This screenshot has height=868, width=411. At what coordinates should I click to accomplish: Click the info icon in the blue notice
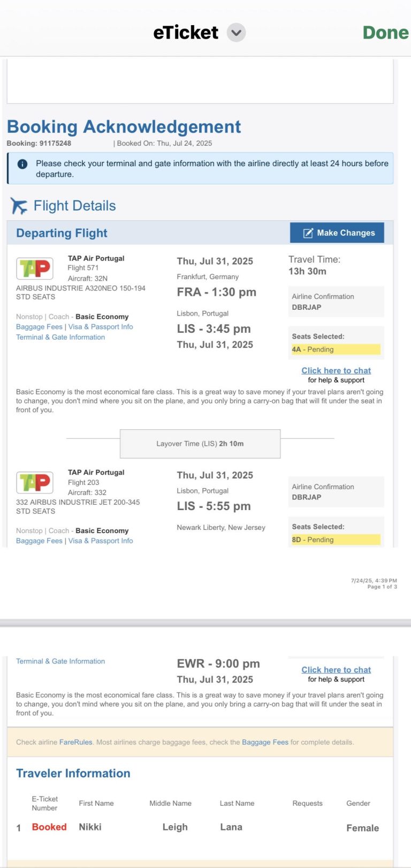click(22, 164)
